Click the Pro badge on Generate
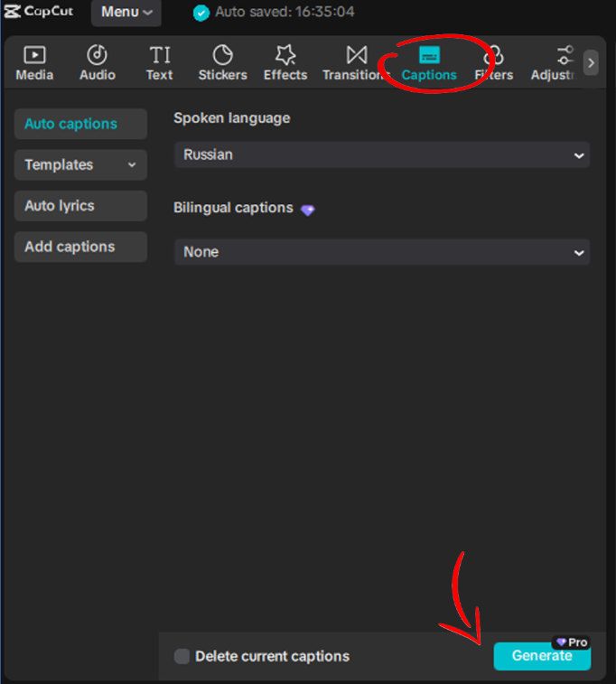This screenshot has height=684, width=616. pyautogui.click(x=572, y=642)
